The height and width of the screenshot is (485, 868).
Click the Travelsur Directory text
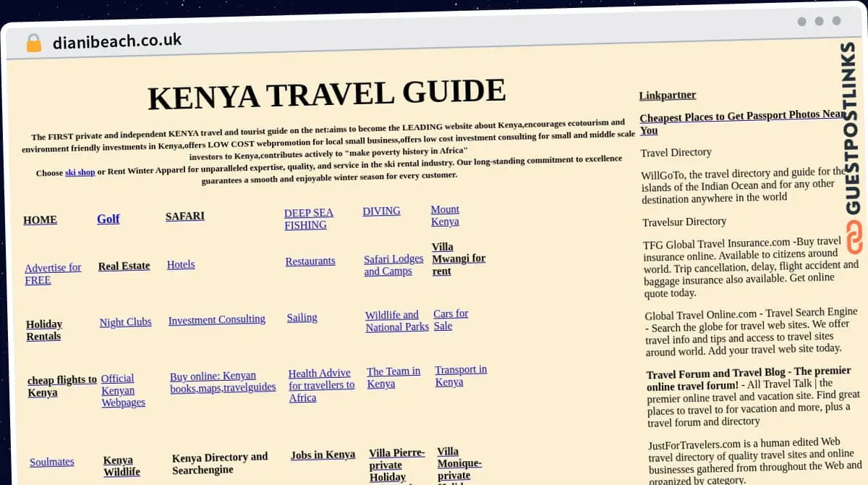point(684,222)
